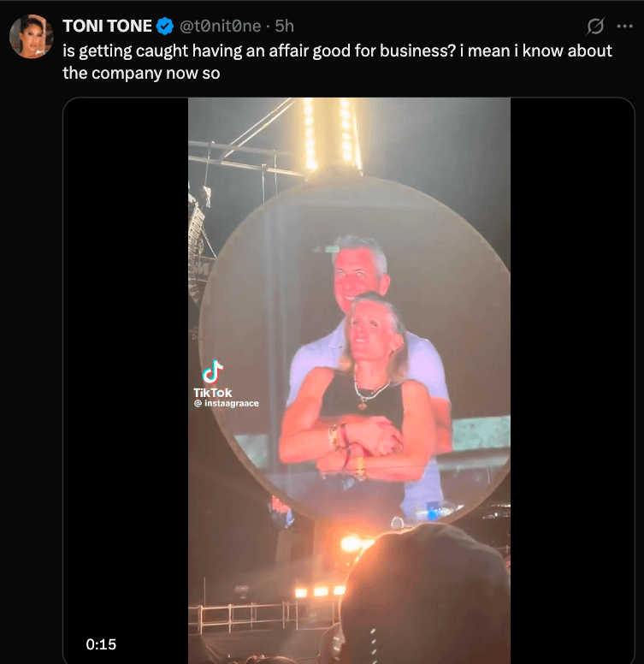The height and width of the screenshot is (664, 644).
Task: Click the left black letterbox of the video
Action: [126, 380]
